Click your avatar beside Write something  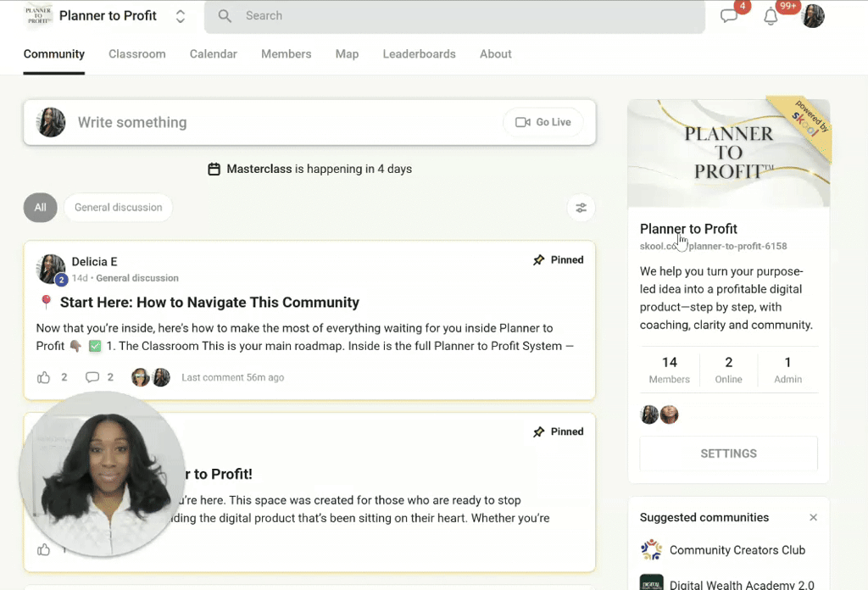pyautogui.click(x=51, y=122)
